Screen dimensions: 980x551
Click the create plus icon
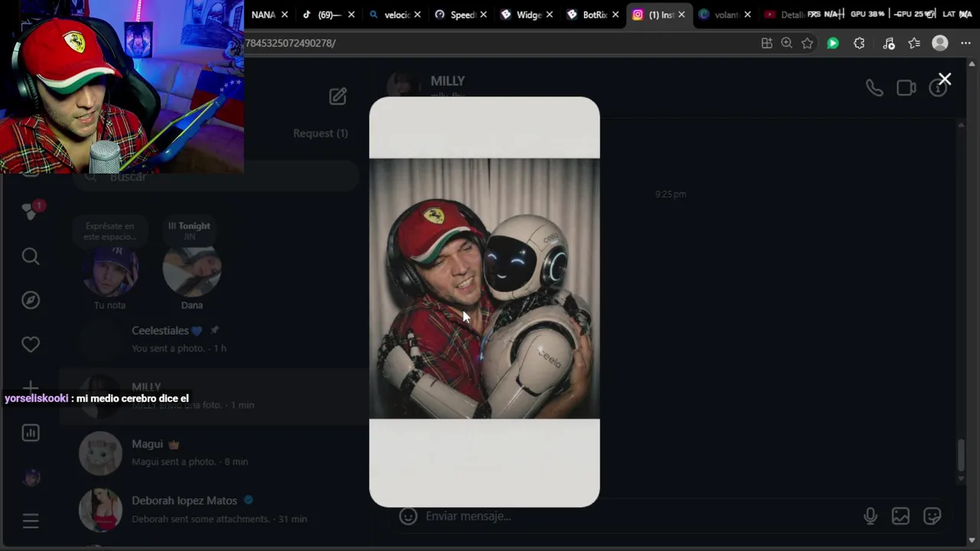(31, 387)
